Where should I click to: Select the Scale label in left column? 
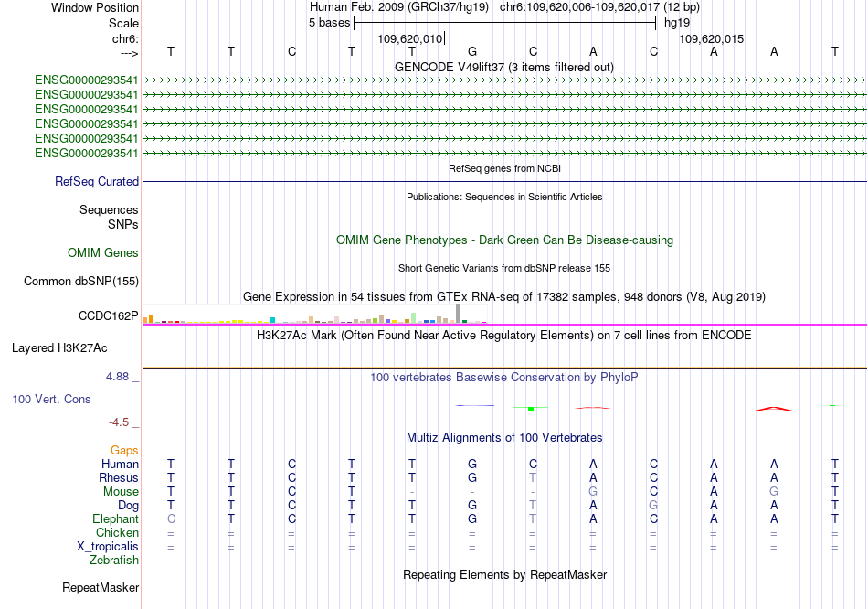coord(123,23)
